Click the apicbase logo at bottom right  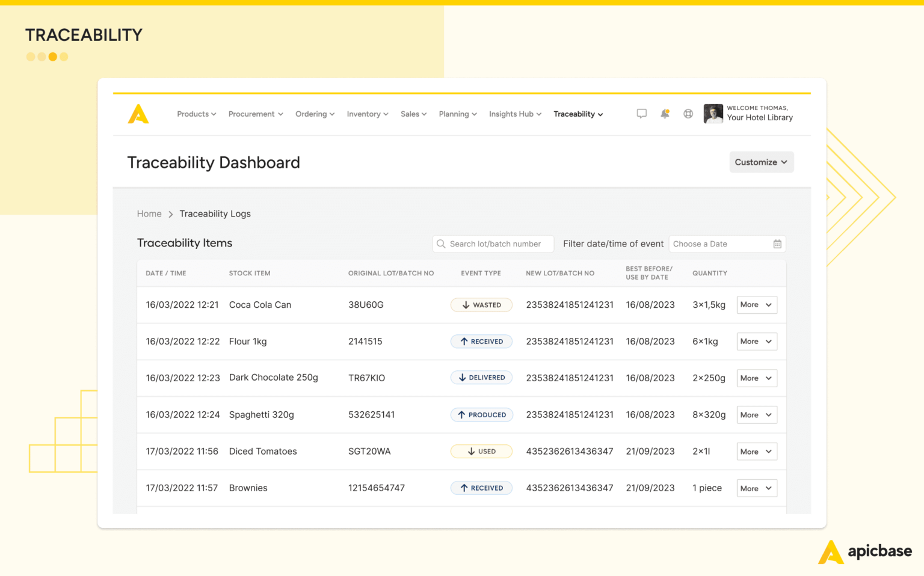[865, 551]
